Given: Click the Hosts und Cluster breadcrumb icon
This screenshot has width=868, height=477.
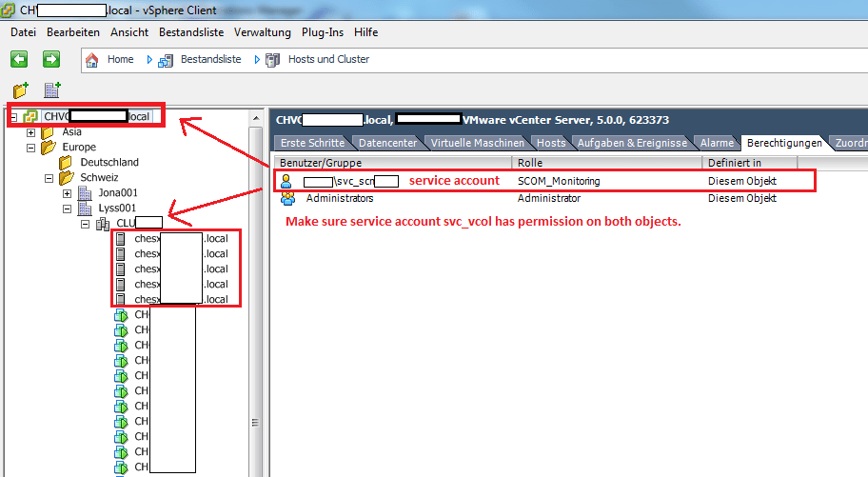Looking at the screenshot, I should click(x=272, y=60).
